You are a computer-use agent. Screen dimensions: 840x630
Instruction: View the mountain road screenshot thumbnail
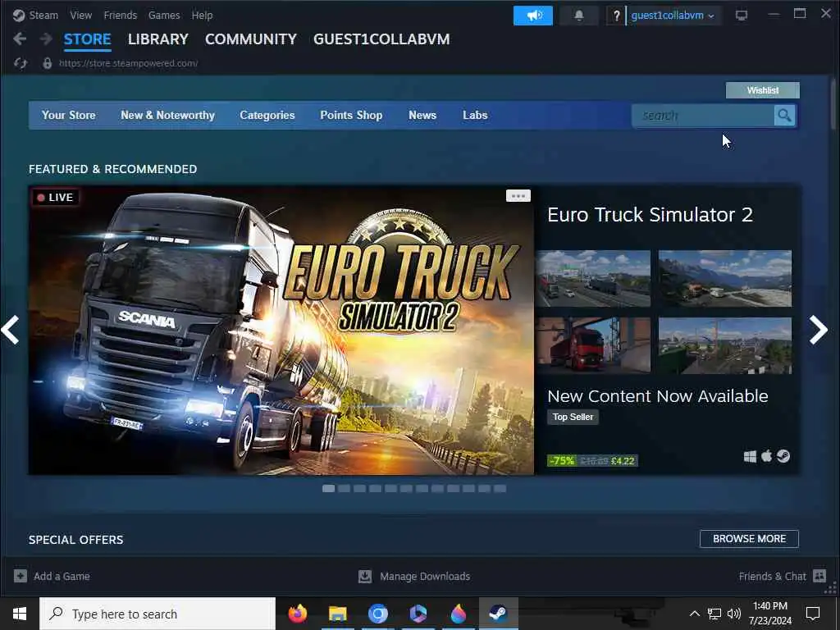tap(725, 279)
